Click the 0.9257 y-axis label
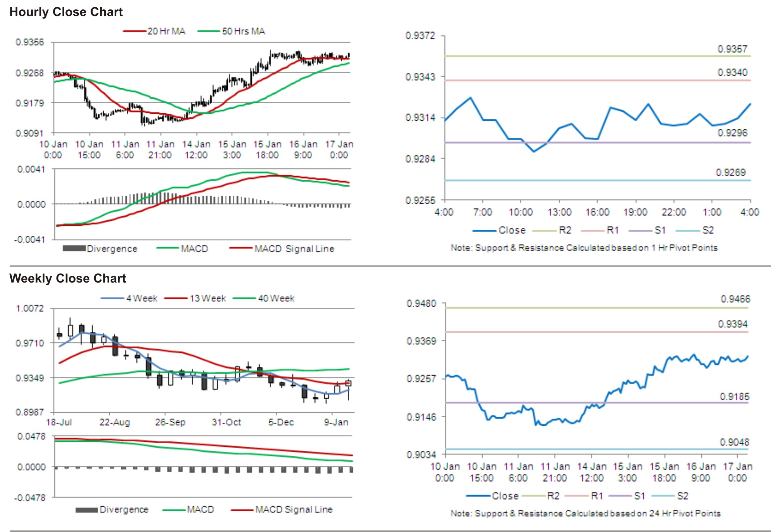The width and height of the screenshot is (771, 532). click(x=421, y=379)
